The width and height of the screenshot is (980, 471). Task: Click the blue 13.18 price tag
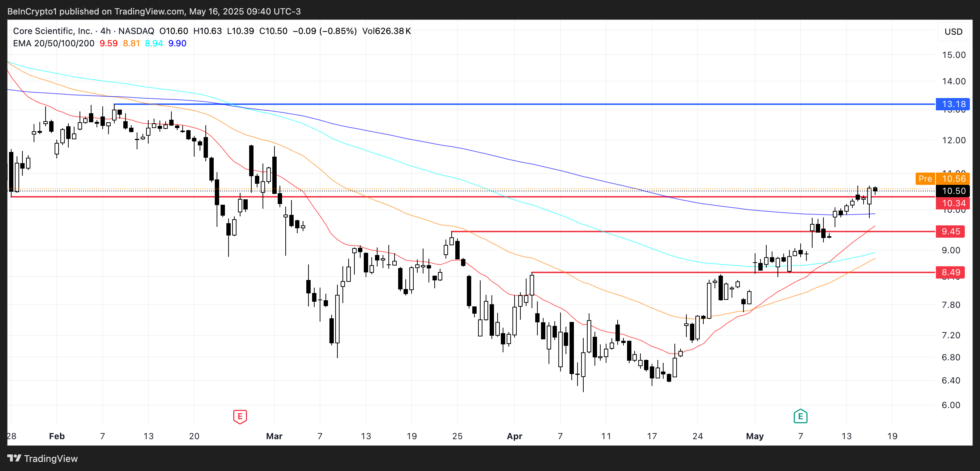953,104
